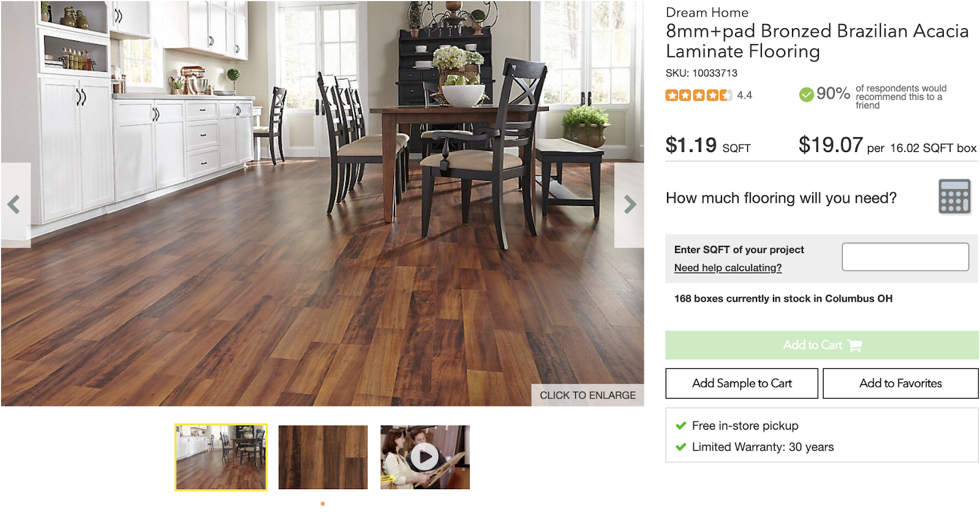Screen dimensions: 980x518
Task: Advance to next product image arrow
Action: click(x=629, y=205)
